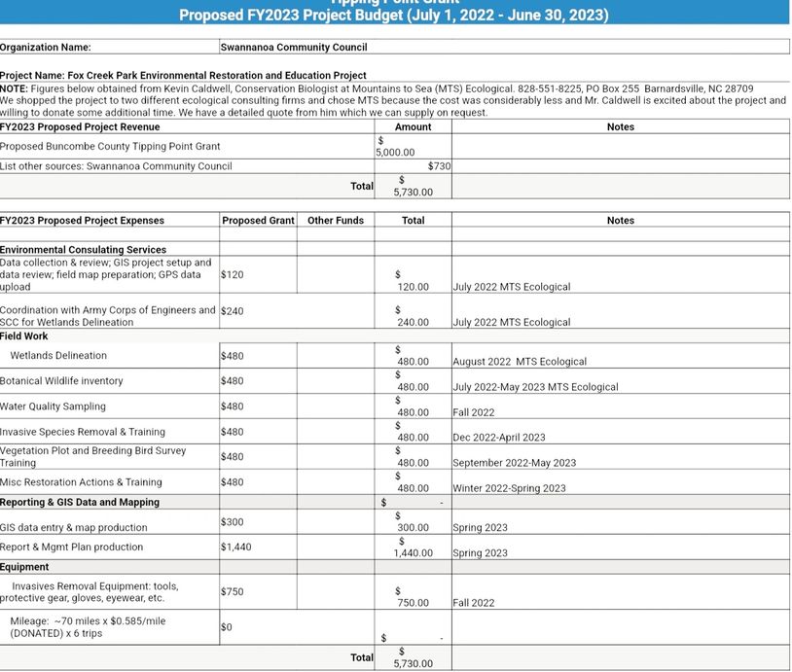792x672 pixels.
Task: Select the Other Funds column header
Action: pos(336,221)
